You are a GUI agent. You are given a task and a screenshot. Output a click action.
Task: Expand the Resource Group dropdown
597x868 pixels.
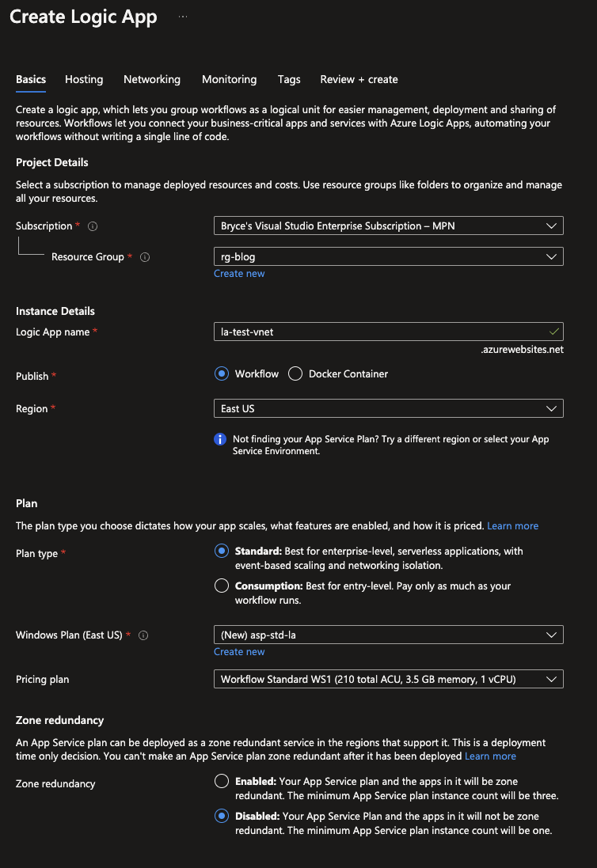(388, 257)
